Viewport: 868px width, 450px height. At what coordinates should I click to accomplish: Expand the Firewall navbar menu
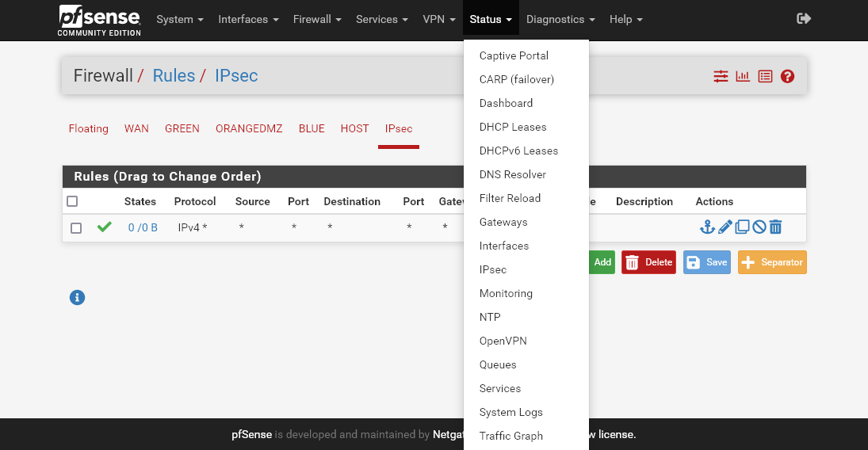(x=317, y=19)
